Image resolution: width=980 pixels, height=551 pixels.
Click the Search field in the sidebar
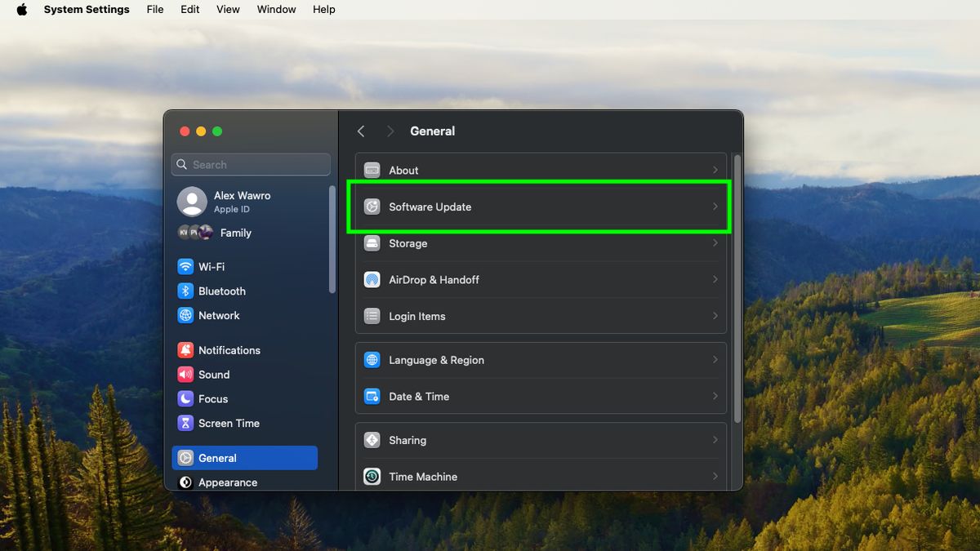pyautogui.click(x=251, y=164)
